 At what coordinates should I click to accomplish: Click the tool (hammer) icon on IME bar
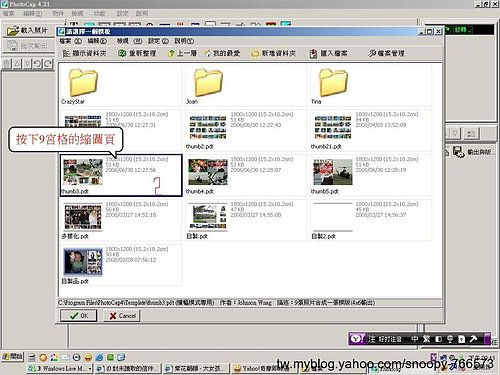tap(473, 339)
